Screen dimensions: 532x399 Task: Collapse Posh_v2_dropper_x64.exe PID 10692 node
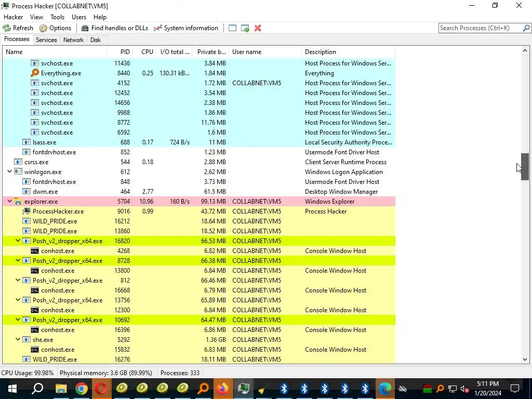(x=18, y=320)
